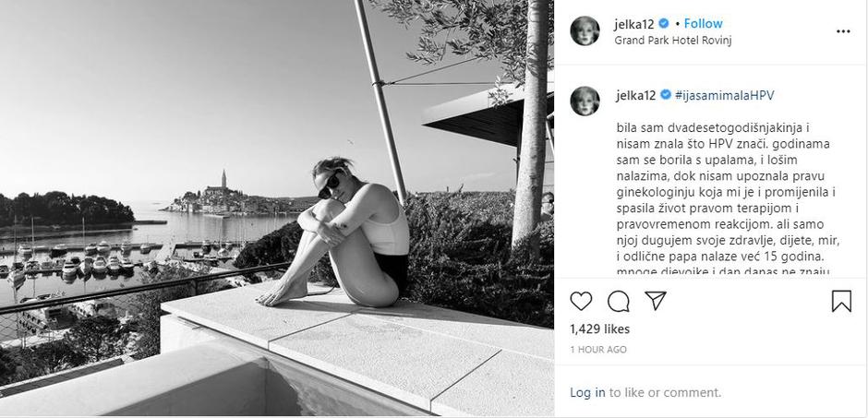Open jelka12 username in caption
868x418 pixels.
coord(636,95)
